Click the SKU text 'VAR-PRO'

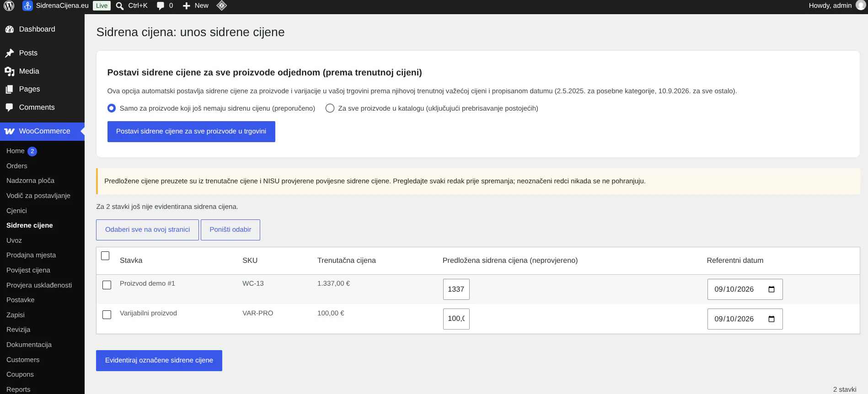click(x=257, y=313)
